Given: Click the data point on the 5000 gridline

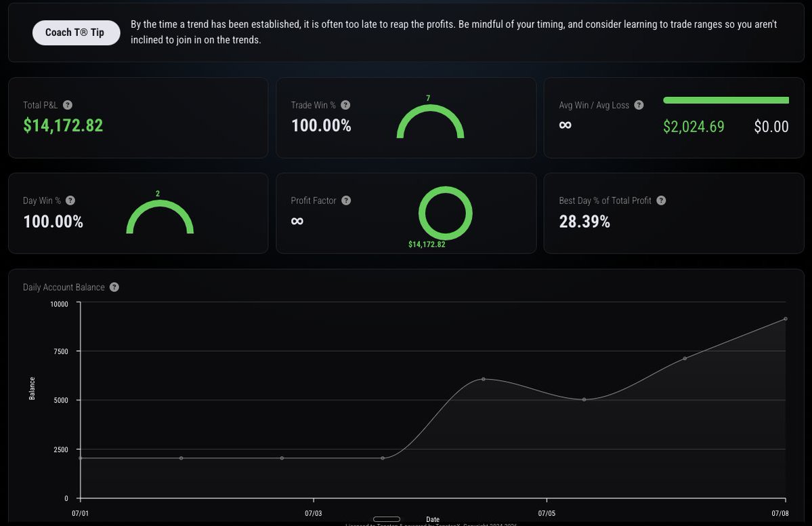Looking at the screenshot, I should pos(584,399).
